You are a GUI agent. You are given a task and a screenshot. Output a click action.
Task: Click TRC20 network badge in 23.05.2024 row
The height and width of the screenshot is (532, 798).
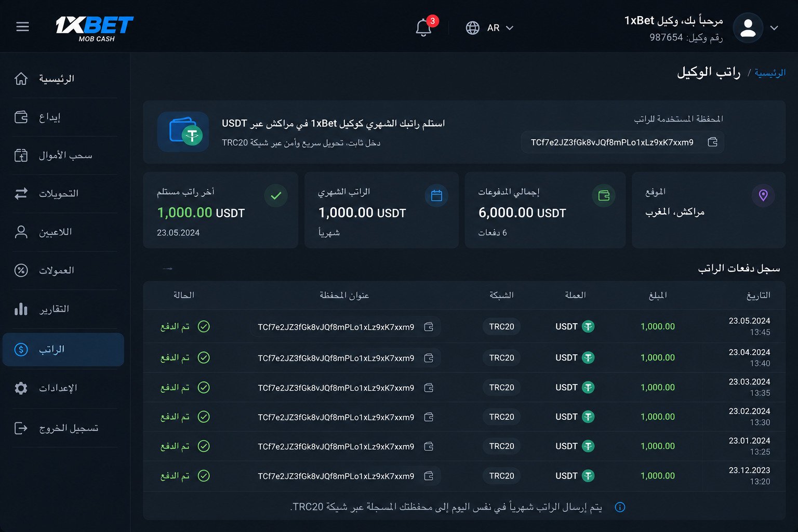tap(501, 326)
